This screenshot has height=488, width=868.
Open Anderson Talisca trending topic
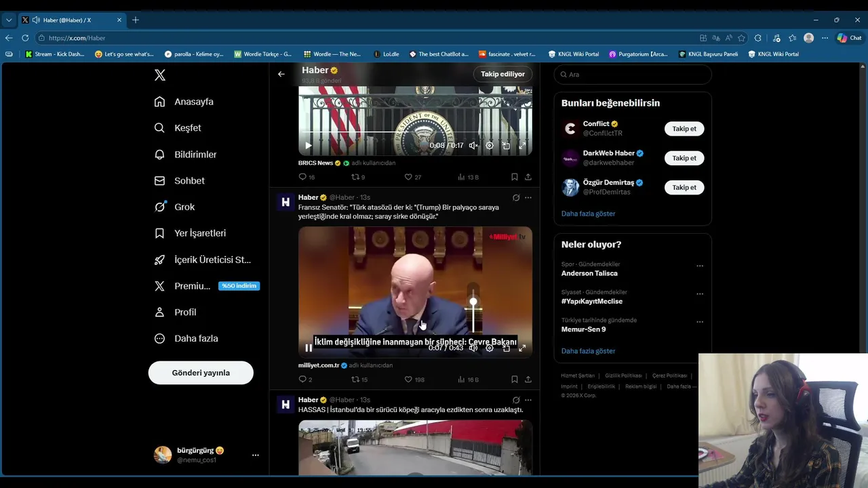[x=589, y=273]
